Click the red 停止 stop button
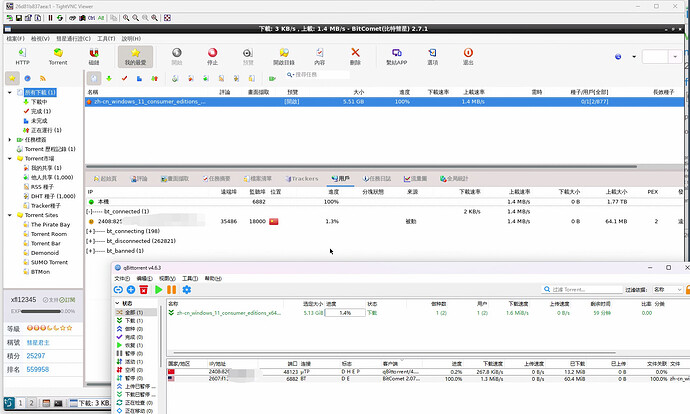 click(x=212, y=56)
